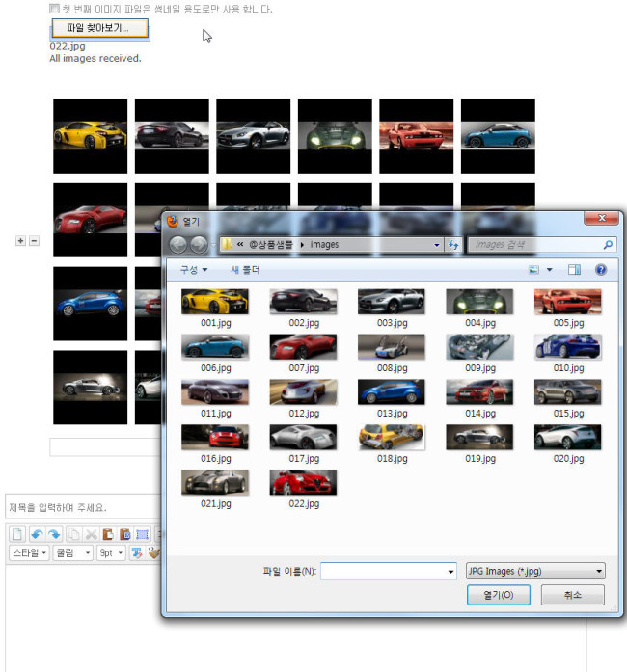The width and height of the screenshot is (627, 672).
Task: Click the new document icon in editor
Action: pyautogui.click(x=17, y=534)
